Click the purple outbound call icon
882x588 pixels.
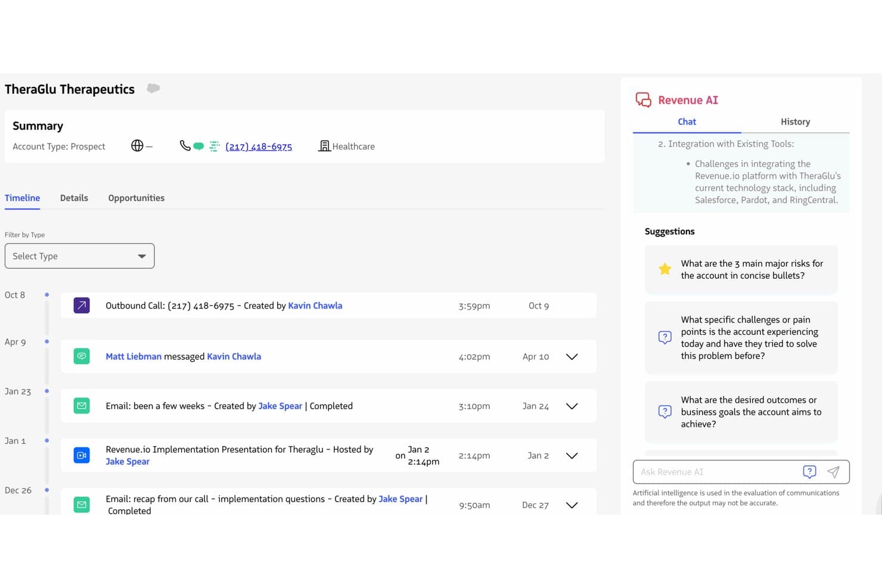(82, 306)
